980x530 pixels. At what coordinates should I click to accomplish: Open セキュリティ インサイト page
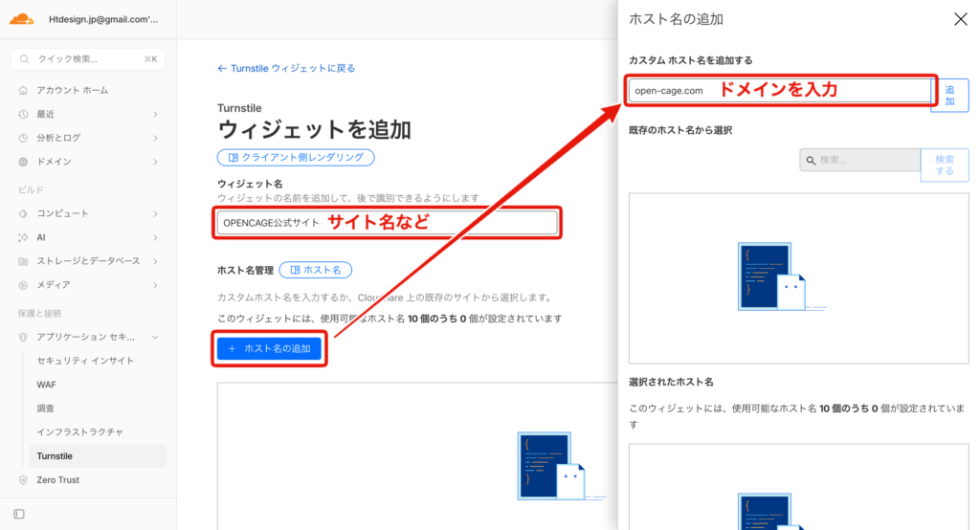[85, 361]
